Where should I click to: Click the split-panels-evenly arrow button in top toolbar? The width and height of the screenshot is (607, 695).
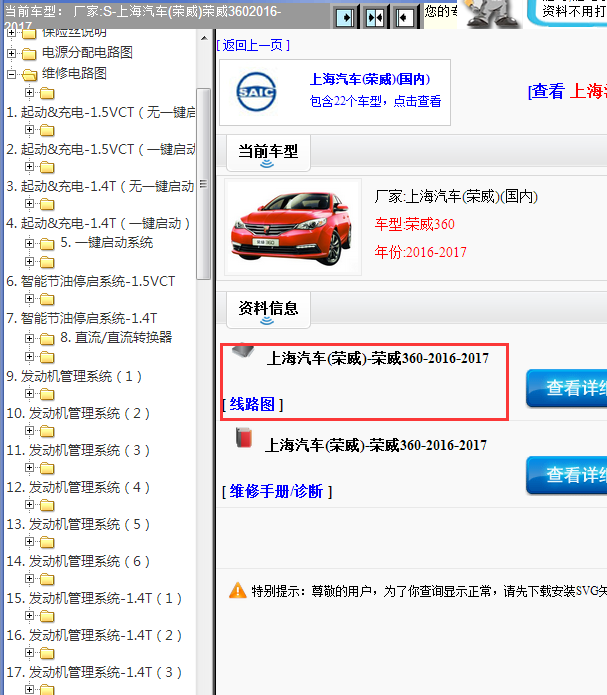[375, 18]
